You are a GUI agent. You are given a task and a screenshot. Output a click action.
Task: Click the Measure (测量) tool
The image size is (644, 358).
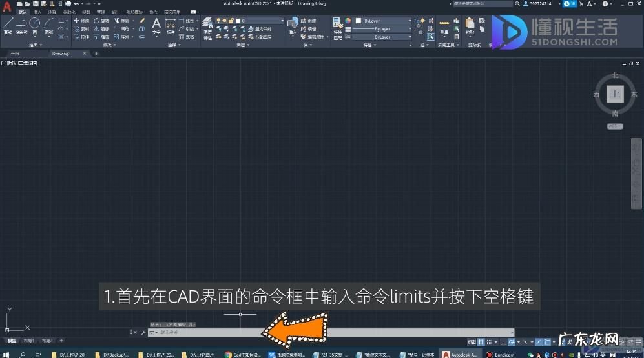(x=444, y=26)
